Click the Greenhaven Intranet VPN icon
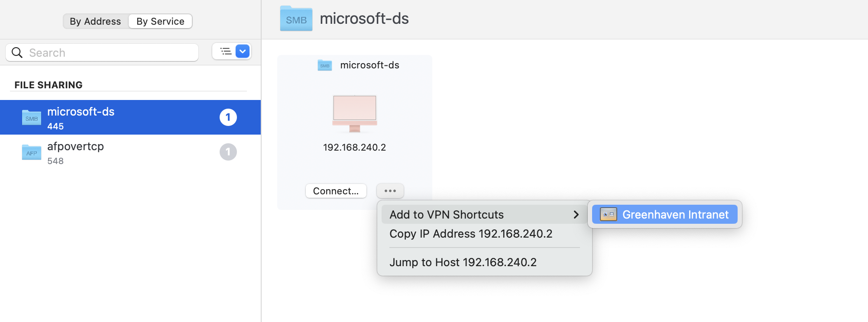This screenshot has height=322, width=868. pos(607,214)
